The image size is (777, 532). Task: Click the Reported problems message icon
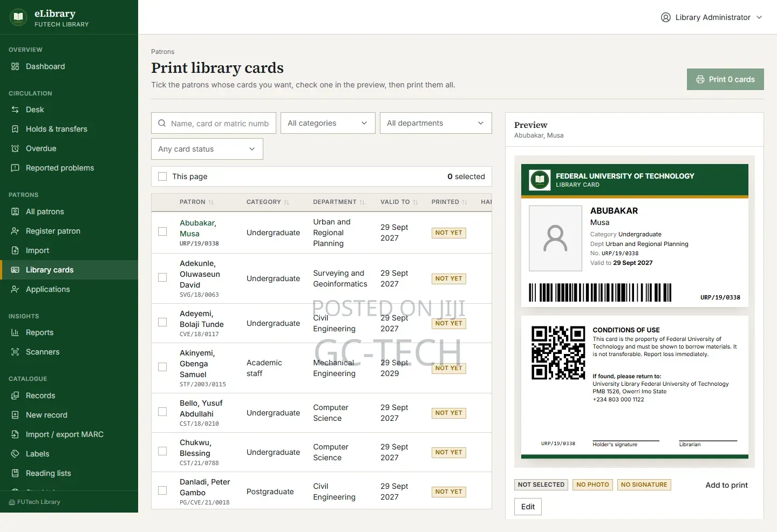15,168
